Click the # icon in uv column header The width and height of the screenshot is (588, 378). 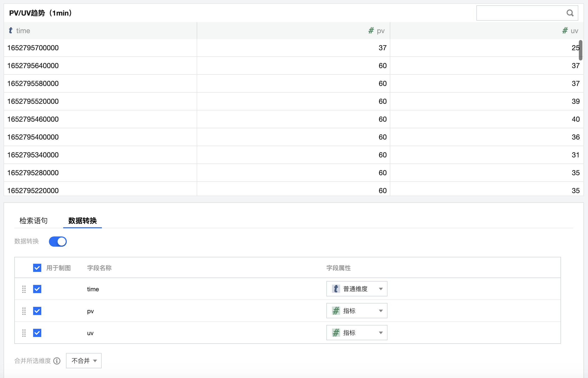(565, 31)
